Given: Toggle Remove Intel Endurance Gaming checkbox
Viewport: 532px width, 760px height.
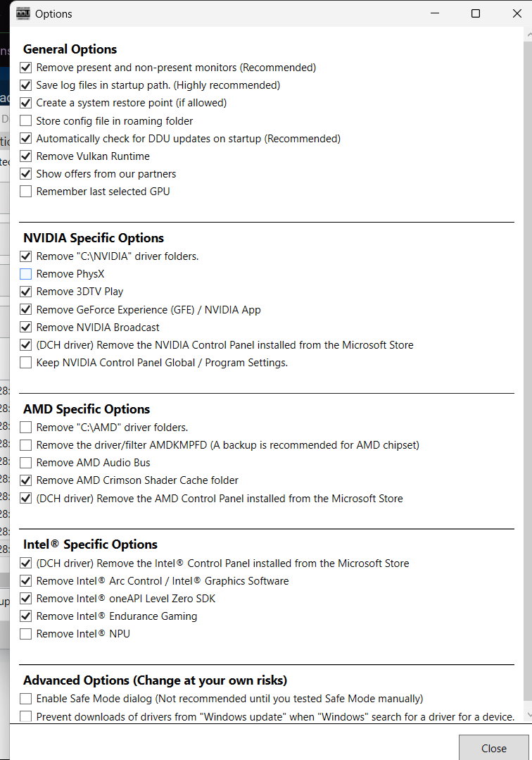Looking at the screenshot, I should (x=26, y=616).
